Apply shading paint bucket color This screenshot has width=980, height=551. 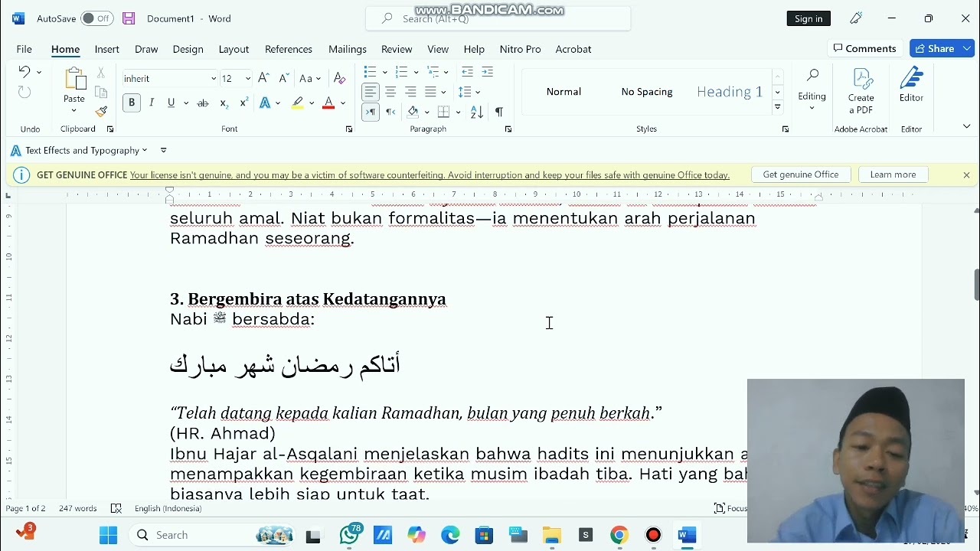(413, 112)
